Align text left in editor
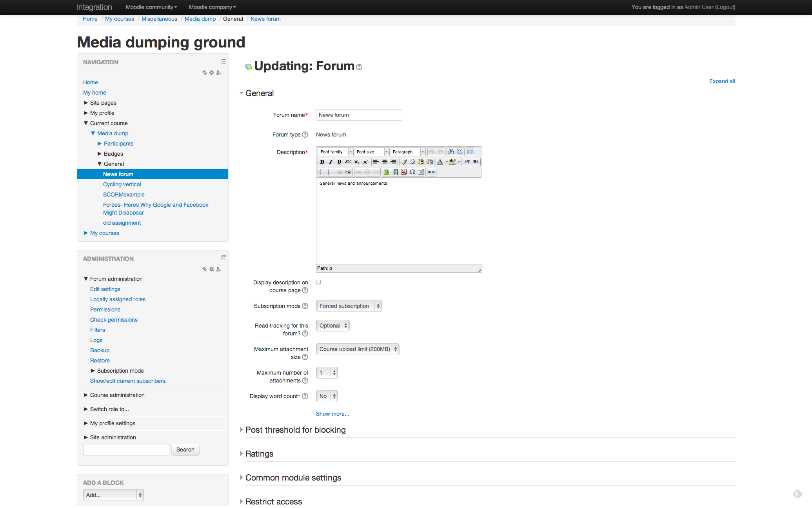The image size is (812, 508). pyautogui.click(x=376, y=162)
